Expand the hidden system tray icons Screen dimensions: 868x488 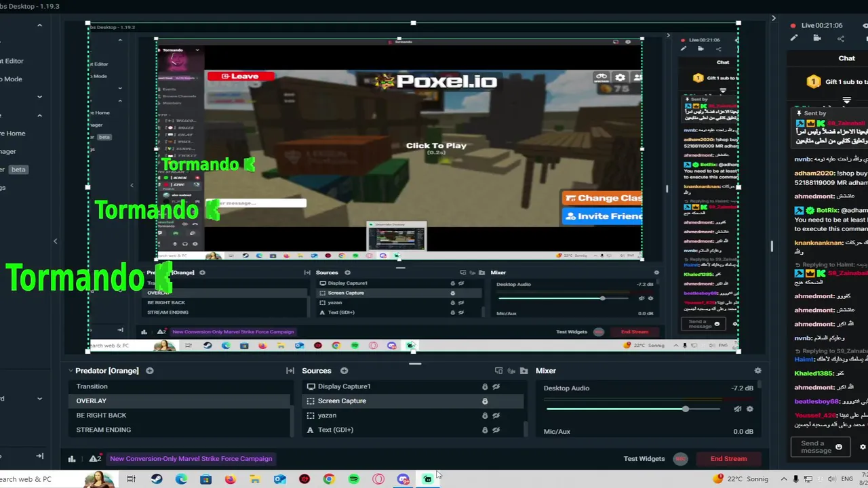[x=785, y=479]
